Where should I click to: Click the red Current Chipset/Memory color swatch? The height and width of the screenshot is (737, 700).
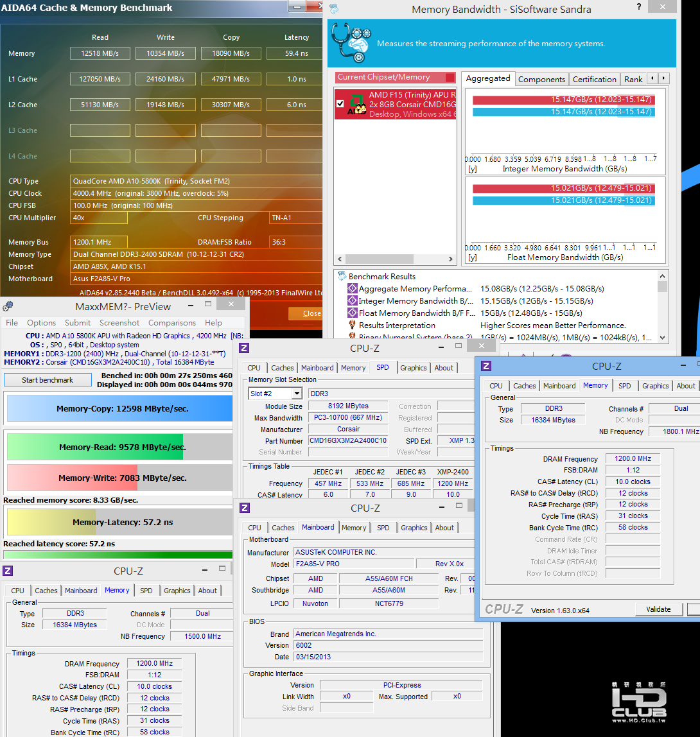450,77
